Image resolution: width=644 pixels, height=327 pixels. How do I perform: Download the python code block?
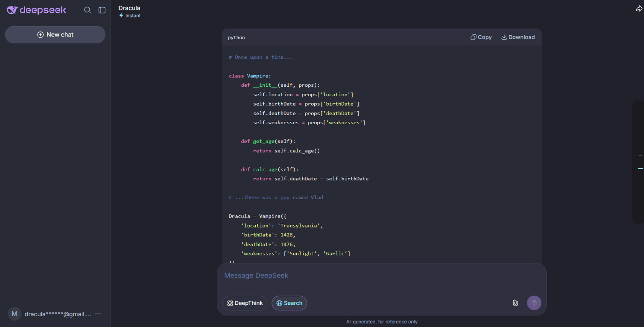[518, 37]
